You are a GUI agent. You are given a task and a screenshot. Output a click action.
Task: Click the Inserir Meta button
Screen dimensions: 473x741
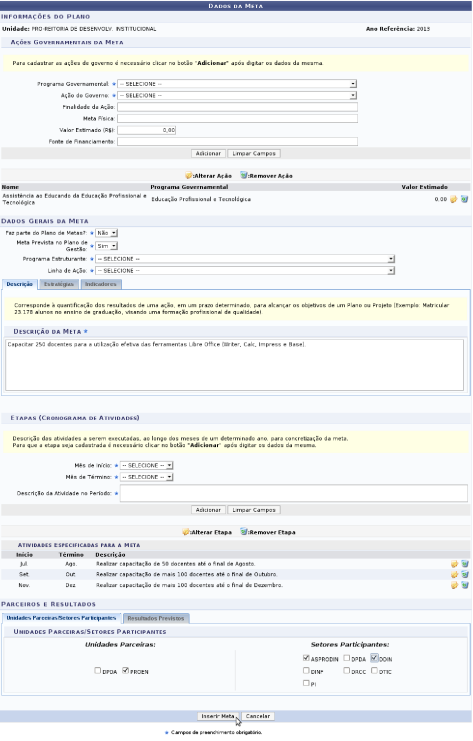point(218,716)
